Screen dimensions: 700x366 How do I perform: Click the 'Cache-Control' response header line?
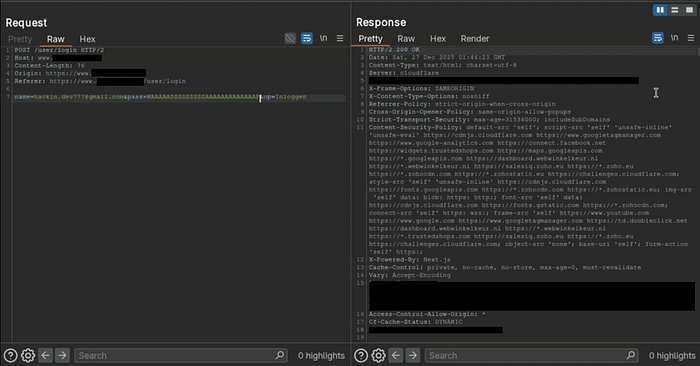coord(505,268)
